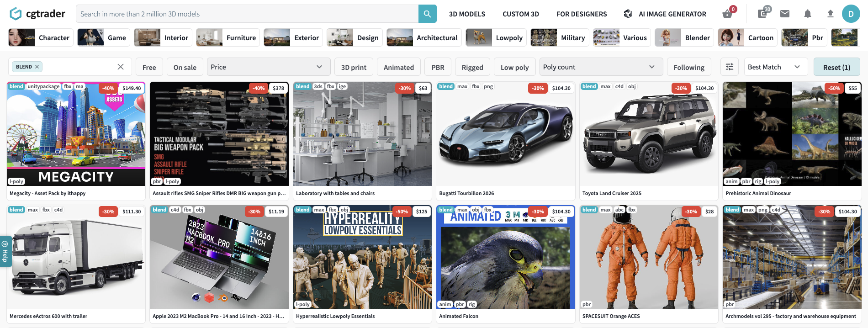The width and height of the screenshot is (868, 328).
Task: Open Toyota Land Cruiser 2025 title link
Action: (612, 193)
